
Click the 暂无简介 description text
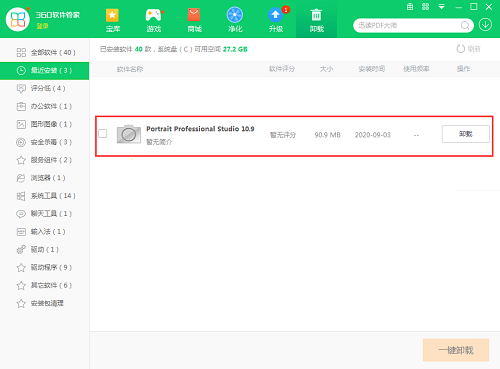tap(159, 142)
